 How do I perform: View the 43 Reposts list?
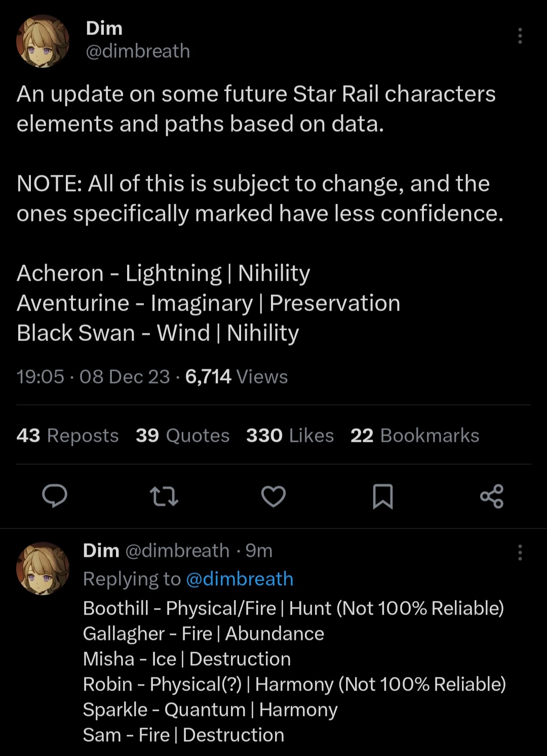click(x=67, y=435)
